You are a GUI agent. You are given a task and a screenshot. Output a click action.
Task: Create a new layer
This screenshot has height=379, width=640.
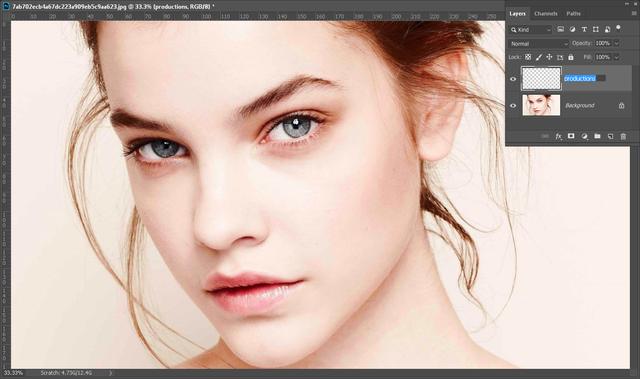610,136
